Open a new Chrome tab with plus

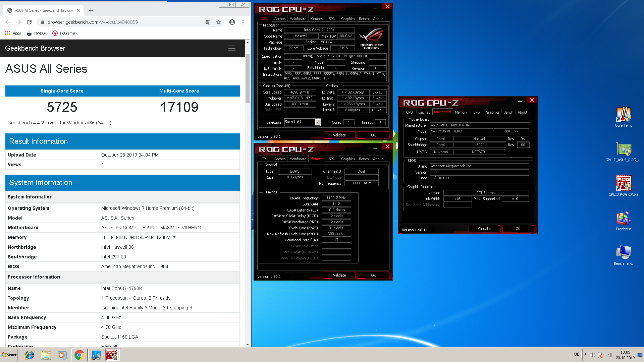pyautogui.click(x=91, y=10)
